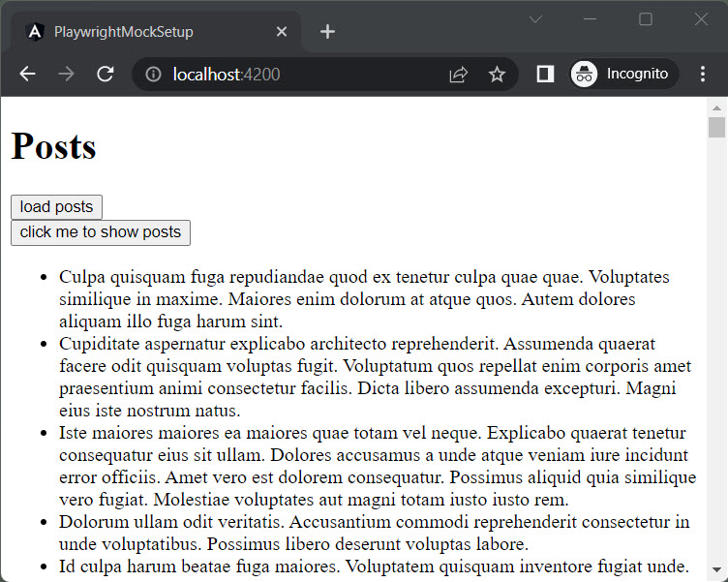Open the tab search chevron
The width and height of the screenshot is (728, 582).
pos(535,19)
